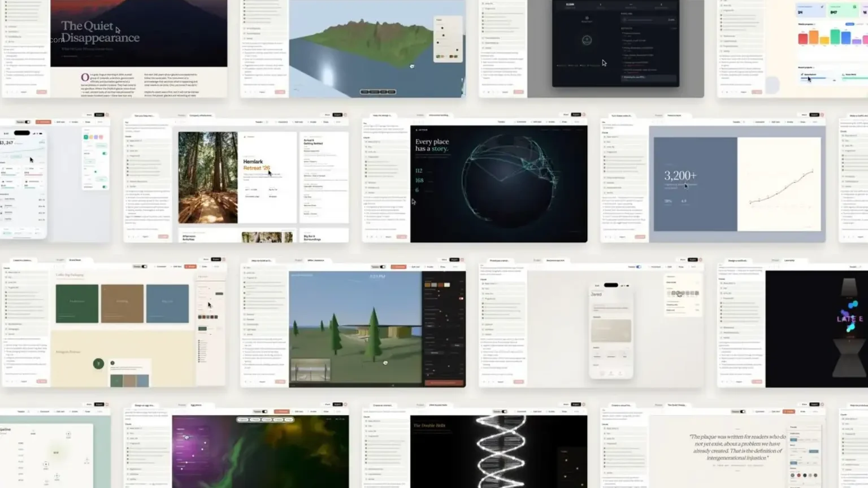Expand the first step row in the coffee packaging chat panel
The image size is (868, 488).
[x=17, y=272]
